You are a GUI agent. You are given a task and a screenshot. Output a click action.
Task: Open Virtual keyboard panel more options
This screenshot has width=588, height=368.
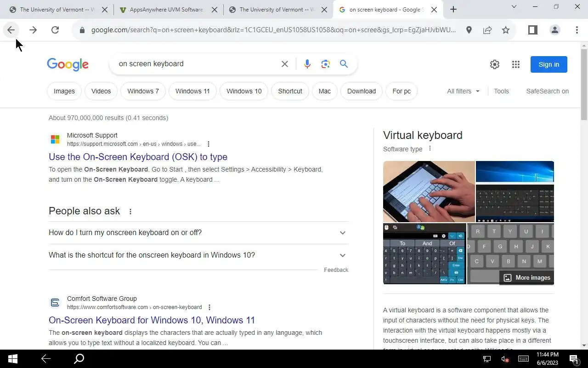tap(430, 149)
